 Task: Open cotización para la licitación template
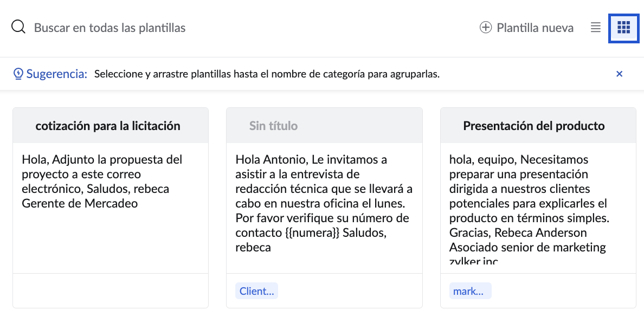point(108,126)
